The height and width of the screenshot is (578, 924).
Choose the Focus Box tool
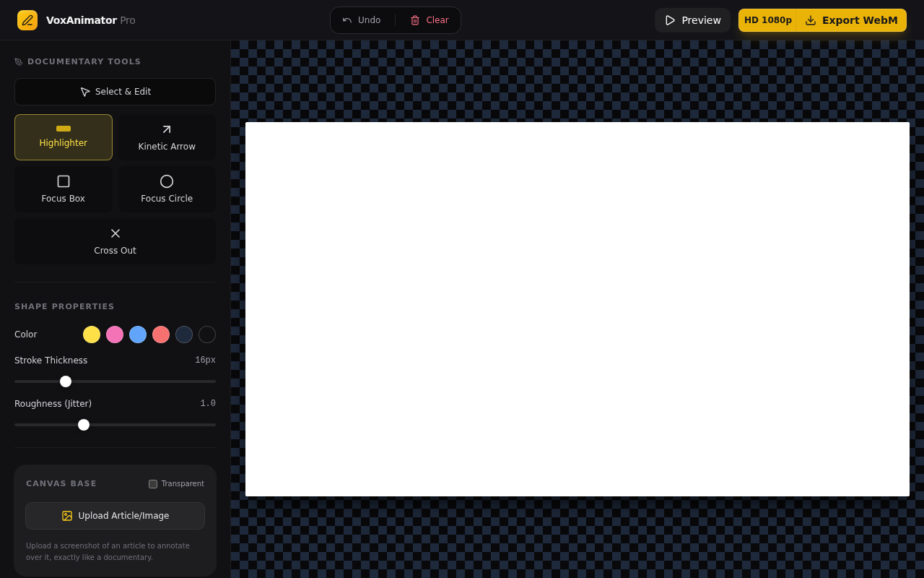click(64, 189)
